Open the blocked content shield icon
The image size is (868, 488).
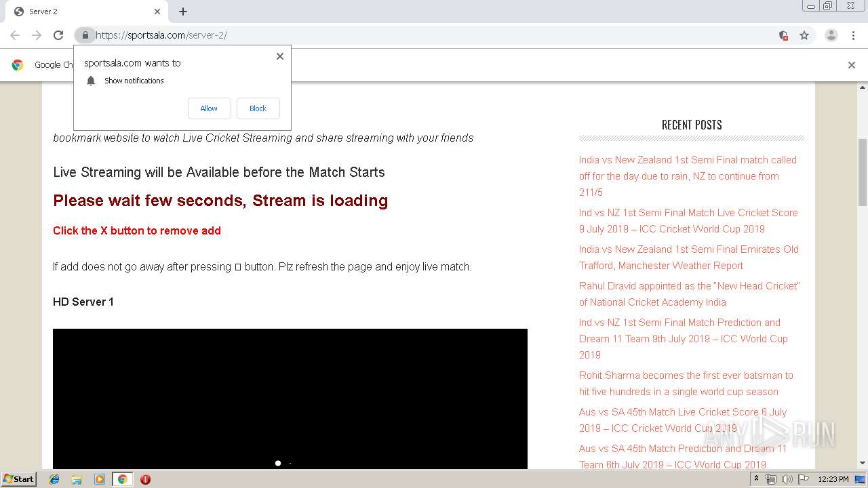tap(783, 35)
